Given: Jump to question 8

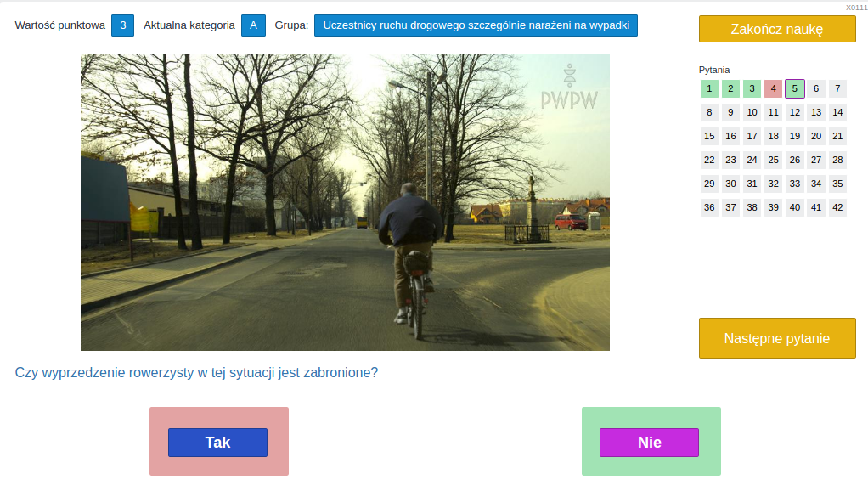Looking at the screenshot, I should [709, 112].
